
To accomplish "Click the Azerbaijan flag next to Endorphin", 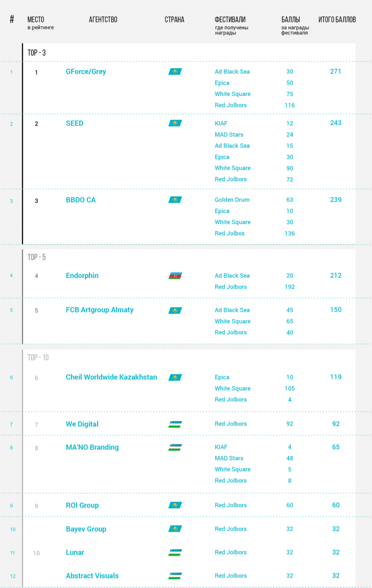I will click(x=175, y=276).
